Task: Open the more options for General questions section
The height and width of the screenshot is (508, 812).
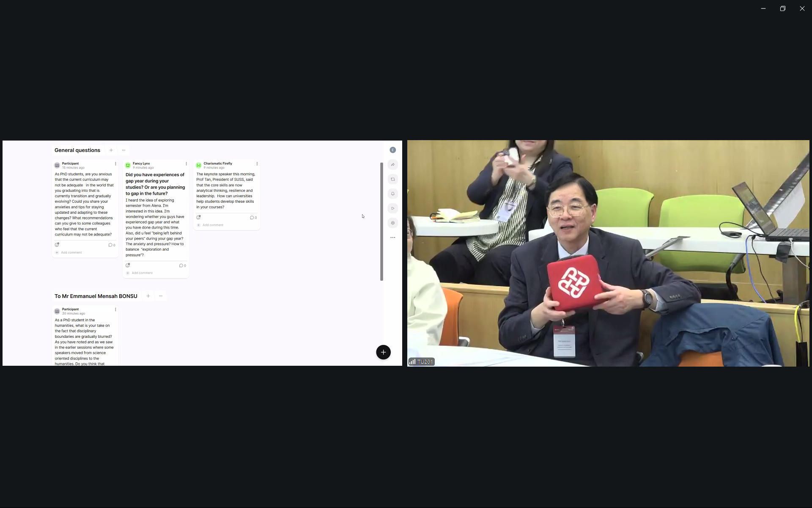Action: 123,150
